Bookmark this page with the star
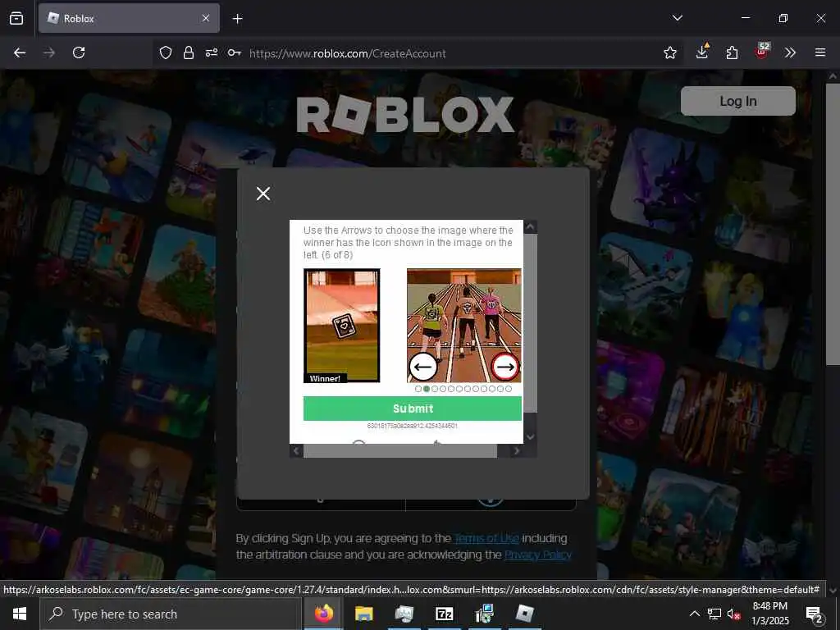This screenshot has height=630, width=840. (x=669, y=52)
